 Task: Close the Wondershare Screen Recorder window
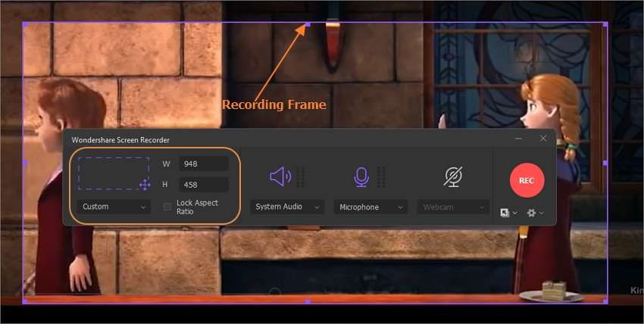coord(543,139)
